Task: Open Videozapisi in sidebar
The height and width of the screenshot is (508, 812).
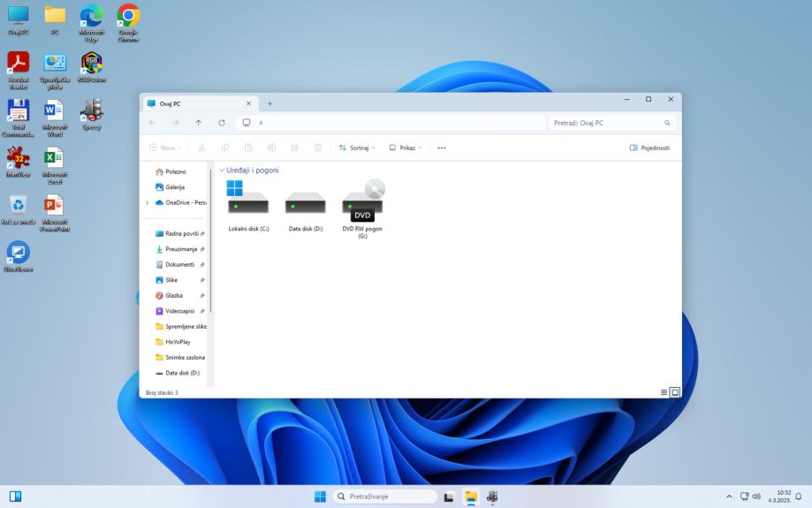Action: coord(179,311)
